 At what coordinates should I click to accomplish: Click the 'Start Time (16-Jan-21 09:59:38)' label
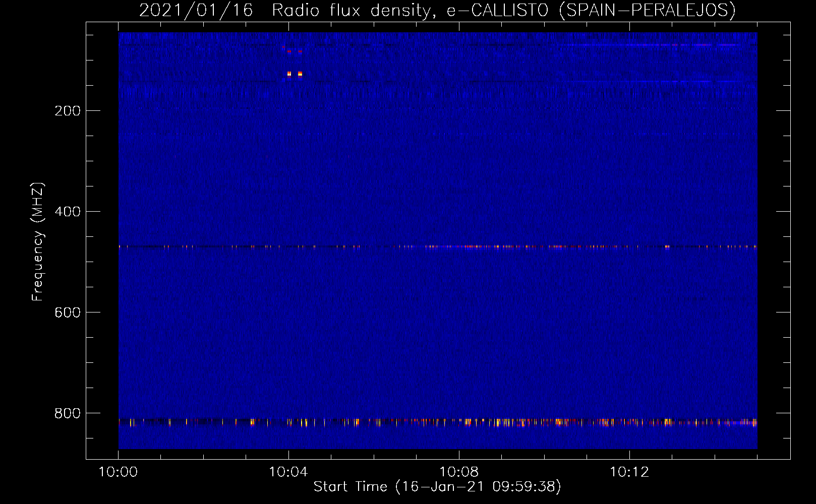coord(437,487)
